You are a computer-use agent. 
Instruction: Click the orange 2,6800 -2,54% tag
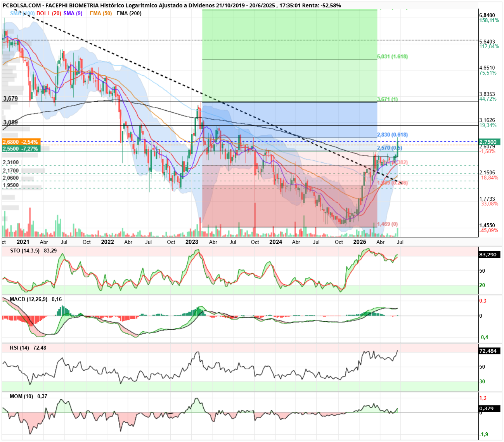[x=21, y=142]
